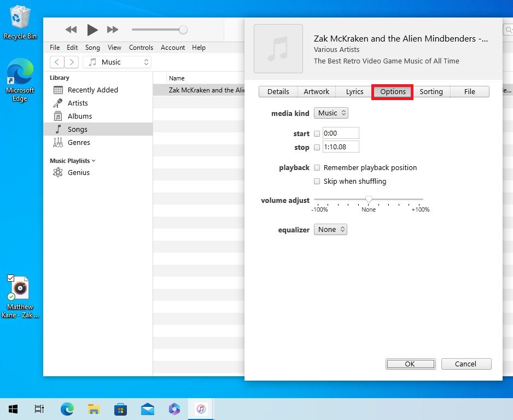Switch to the File tab
The height and width of the screenshot is (420, 513).
469,91
